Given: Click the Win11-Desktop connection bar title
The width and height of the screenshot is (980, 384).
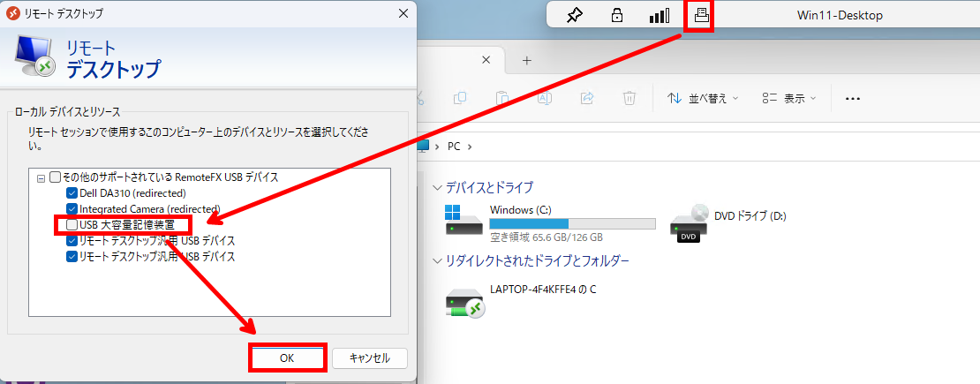Looking at the screenshot, I should [x=840, y=16].
